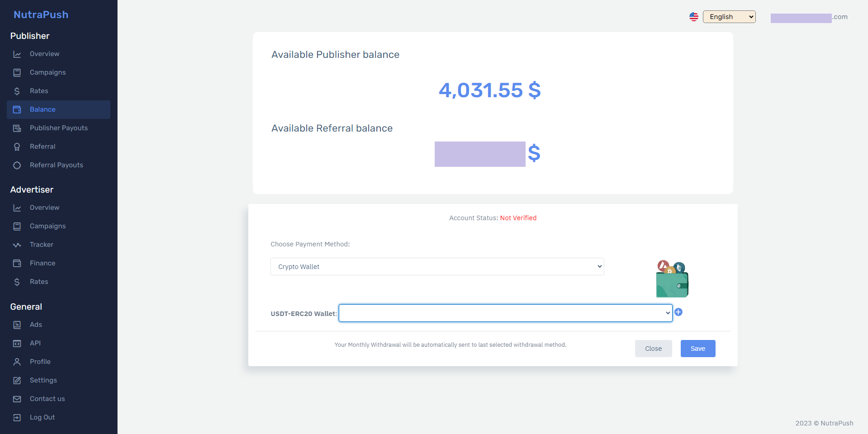The image size is (868, 434).
Task: Click the US flag language icon
Action: point(693,17)
